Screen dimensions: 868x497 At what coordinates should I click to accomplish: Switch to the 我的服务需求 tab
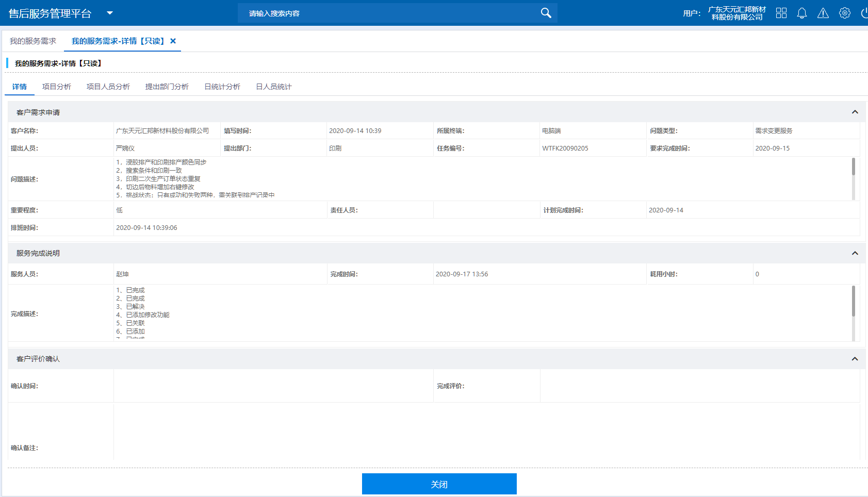pyautogui.click(x=33, y=41)
